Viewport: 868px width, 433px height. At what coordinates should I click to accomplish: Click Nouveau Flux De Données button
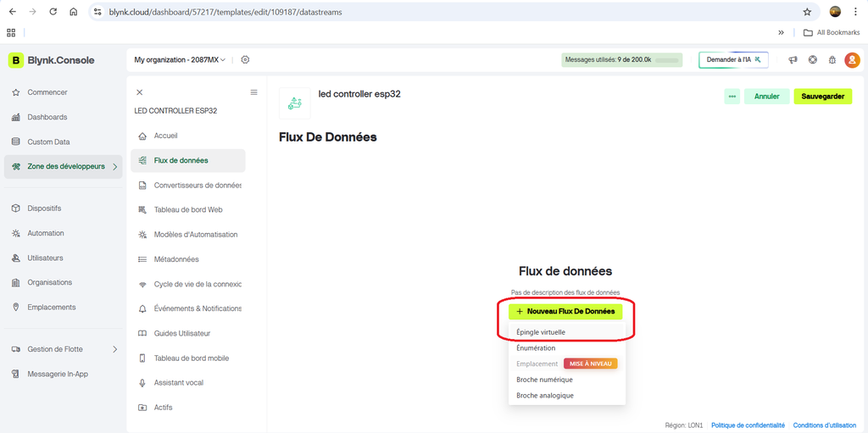coord(565,312)
